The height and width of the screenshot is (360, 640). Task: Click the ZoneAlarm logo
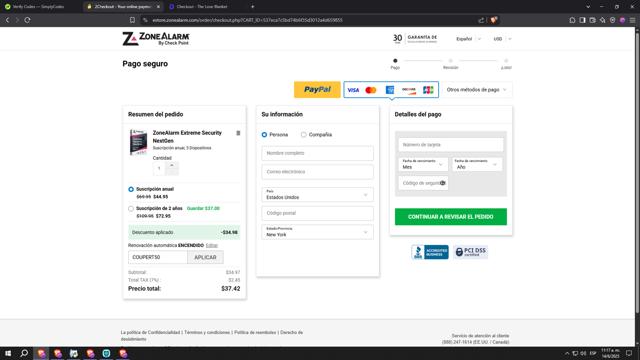tap(156, 38)
